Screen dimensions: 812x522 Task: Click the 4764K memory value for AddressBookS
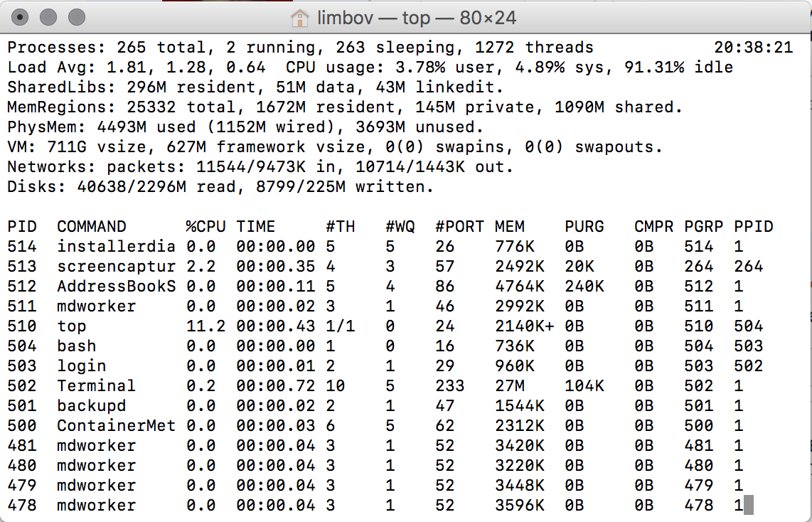pos(520,287)
